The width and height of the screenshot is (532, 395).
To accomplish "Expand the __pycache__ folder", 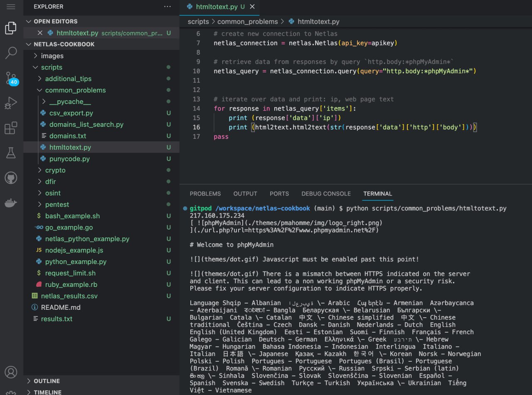I will [44, 101].
